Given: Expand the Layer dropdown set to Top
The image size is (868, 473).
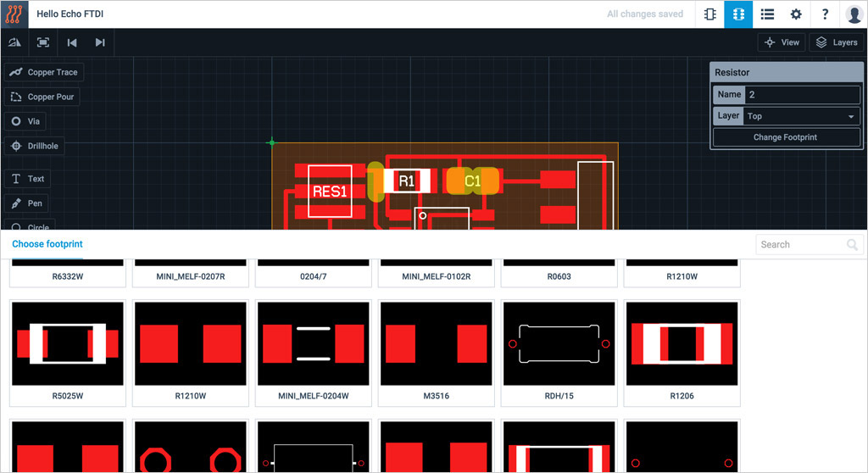Looking at the screenshot, I should [x=802, y=116].
